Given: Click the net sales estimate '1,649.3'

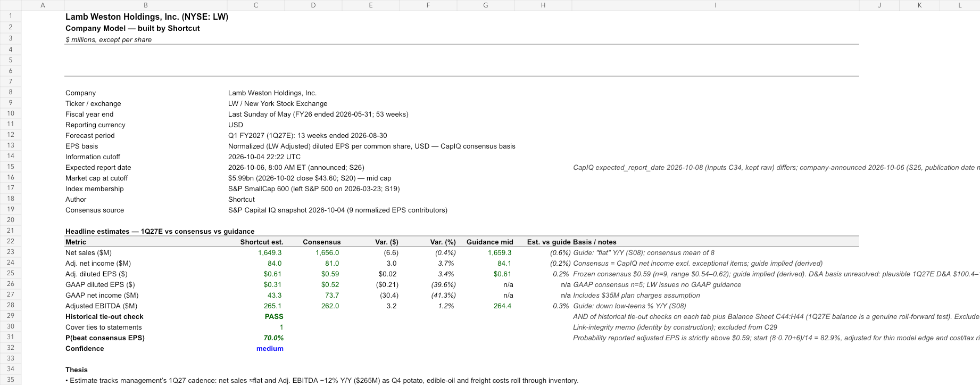Looking at the screenshot, I should click(270, 253).
